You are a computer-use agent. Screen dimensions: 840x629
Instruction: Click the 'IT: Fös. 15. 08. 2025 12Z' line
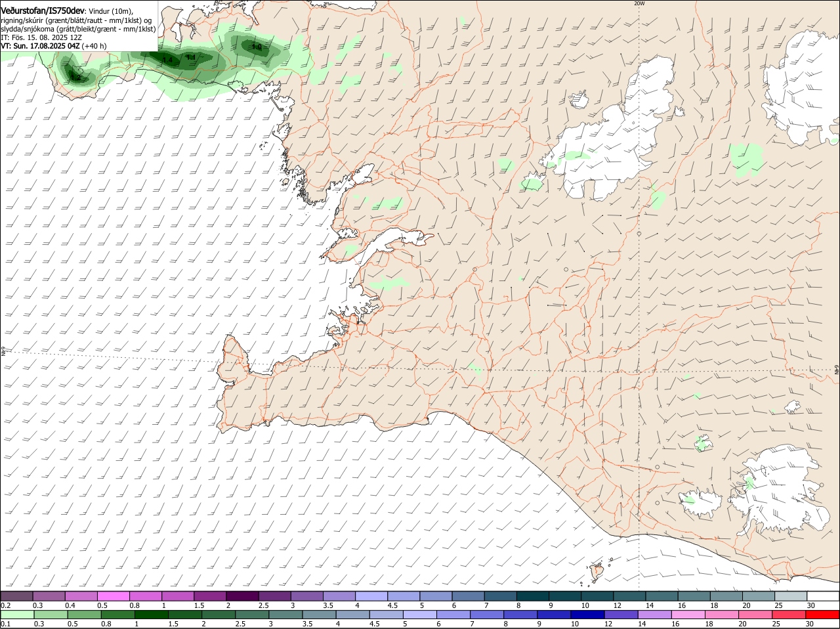tap(41, 37)
